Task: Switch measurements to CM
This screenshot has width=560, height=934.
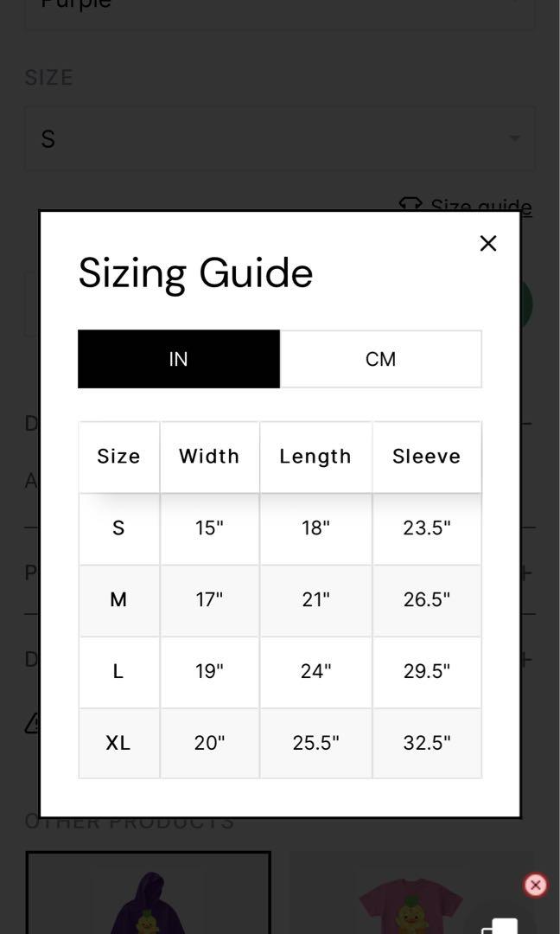Action: click(381, 359)
